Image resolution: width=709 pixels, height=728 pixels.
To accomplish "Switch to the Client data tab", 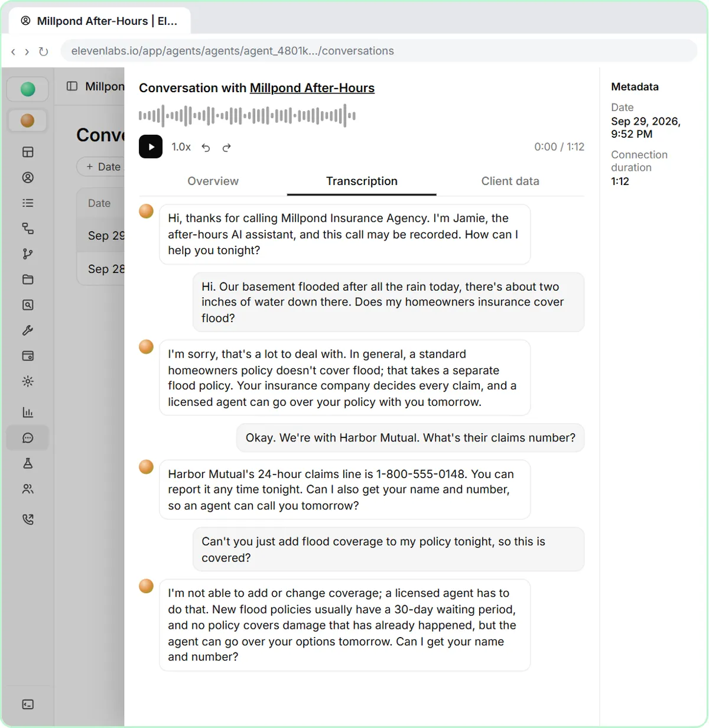I will pyautogui.click(x=510, y=181).
